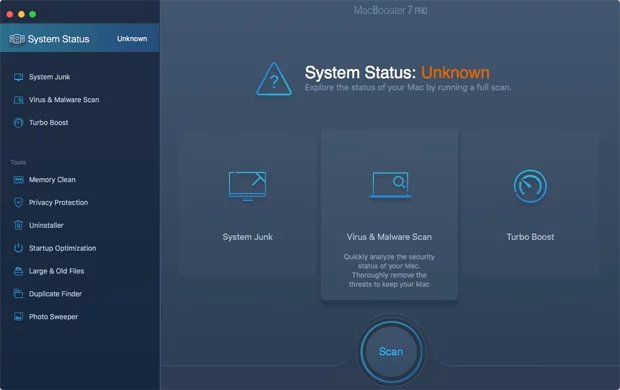Start the round Scan button
Viewport: 620px width, 390px height.
pos(391,351)
